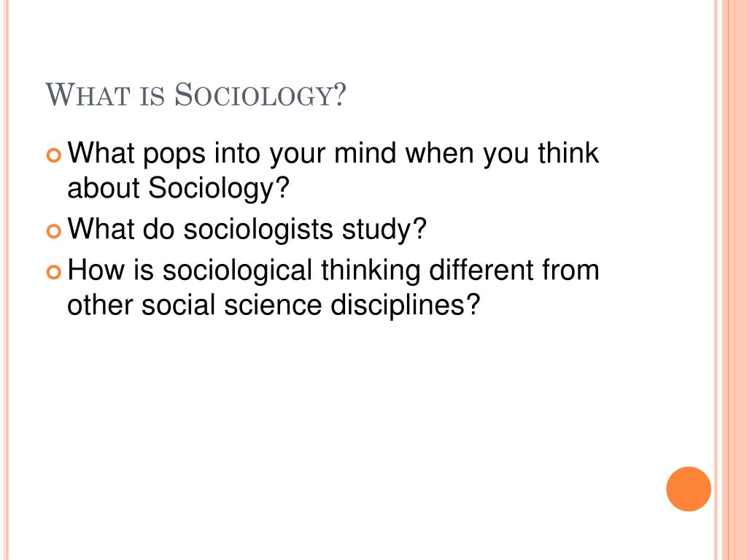The image size is (747, 560).
Task: Select the 'What do sociologists study?' line
Action: point(247,230)
